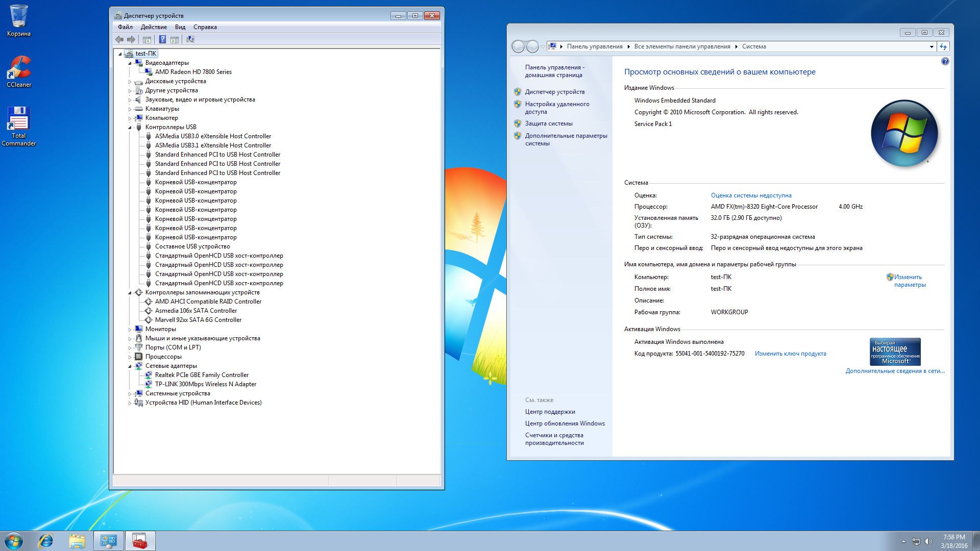Expand the Мониторы category
Viewport: 980px width, 551px height.
click(x=130, y=330)
